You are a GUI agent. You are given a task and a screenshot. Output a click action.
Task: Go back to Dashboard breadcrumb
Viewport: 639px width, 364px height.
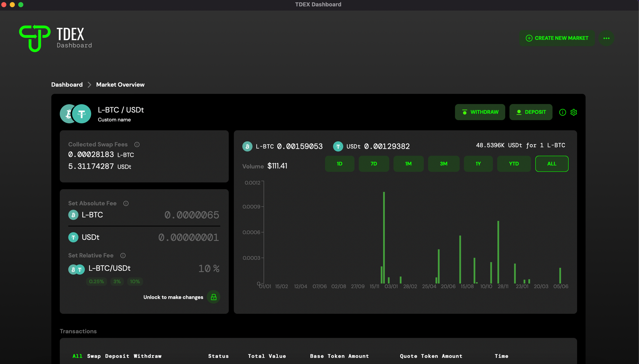(x=67, y=85)
